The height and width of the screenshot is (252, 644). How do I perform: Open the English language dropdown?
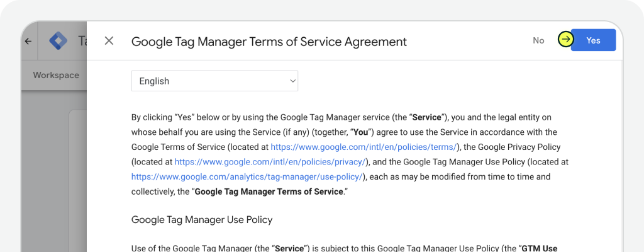pyautogui.click(x=214, y=81)
